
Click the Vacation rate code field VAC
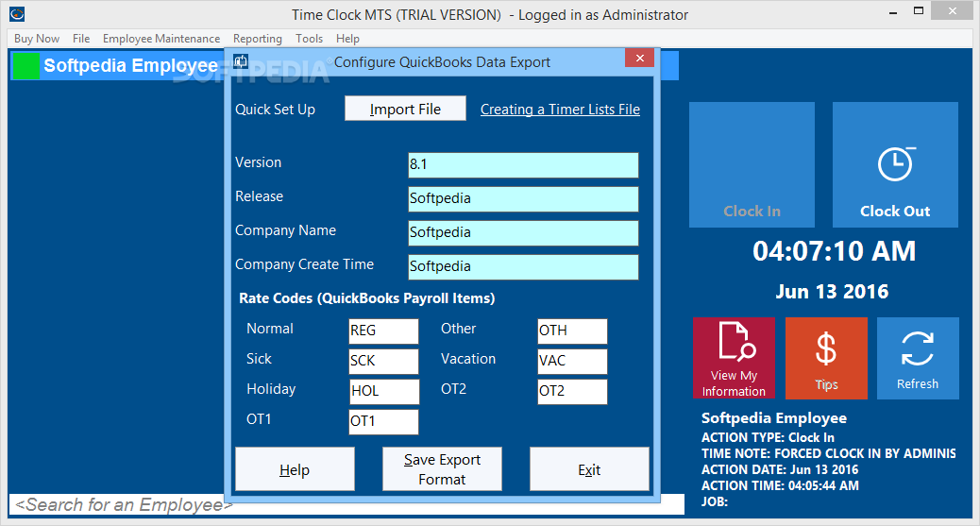572,361
